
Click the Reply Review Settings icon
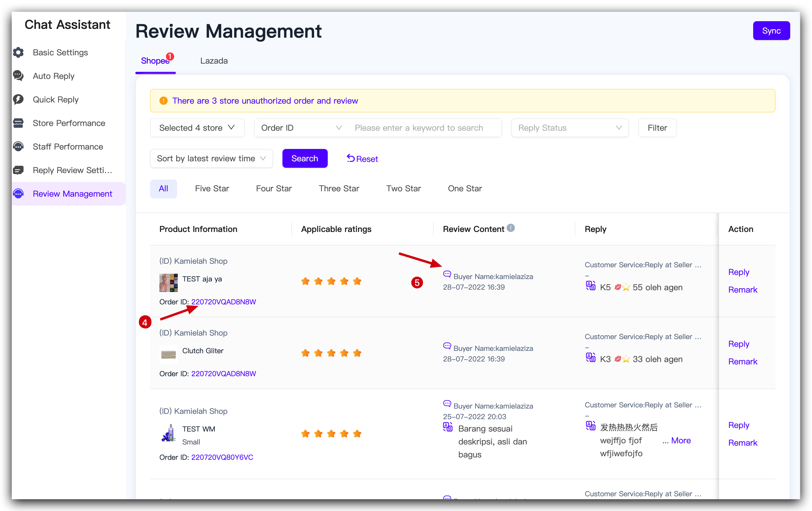tap(18, 170)
